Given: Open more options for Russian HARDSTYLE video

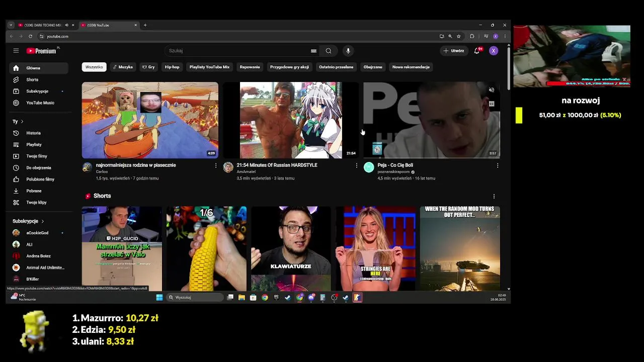Looking at the screenshot, I should (357, 165).
